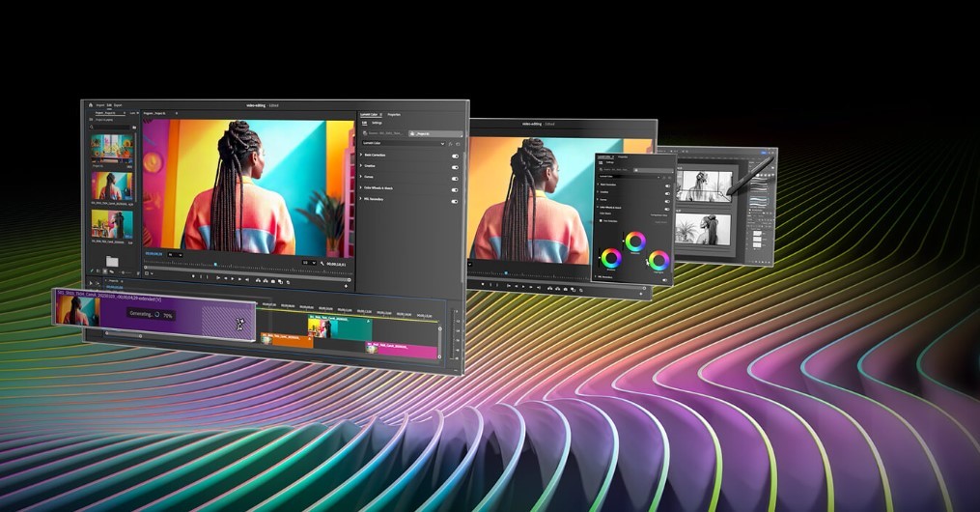980x512 pixels.
Task: Click the Mark In icon under the left monitor
Action: click(192, 276)
